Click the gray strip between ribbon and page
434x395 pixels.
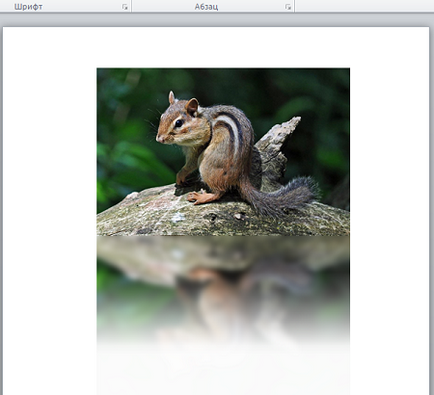pyautogui.click(x=217, y=20)
